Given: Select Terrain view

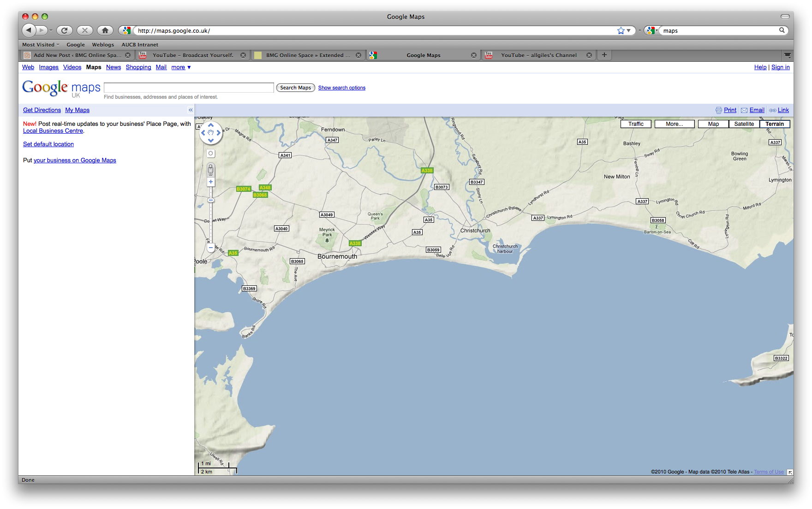Looking at the screenshot, I should pyautogui.click(x=775, y=124).
